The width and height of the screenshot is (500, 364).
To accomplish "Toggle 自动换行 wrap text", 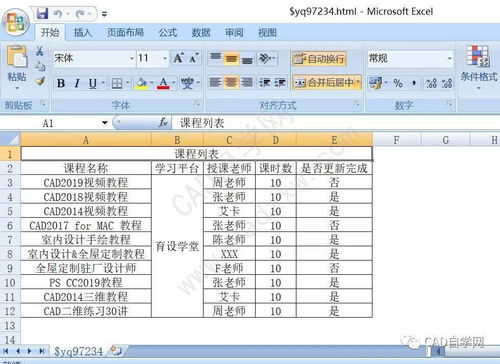I will 319,59.
